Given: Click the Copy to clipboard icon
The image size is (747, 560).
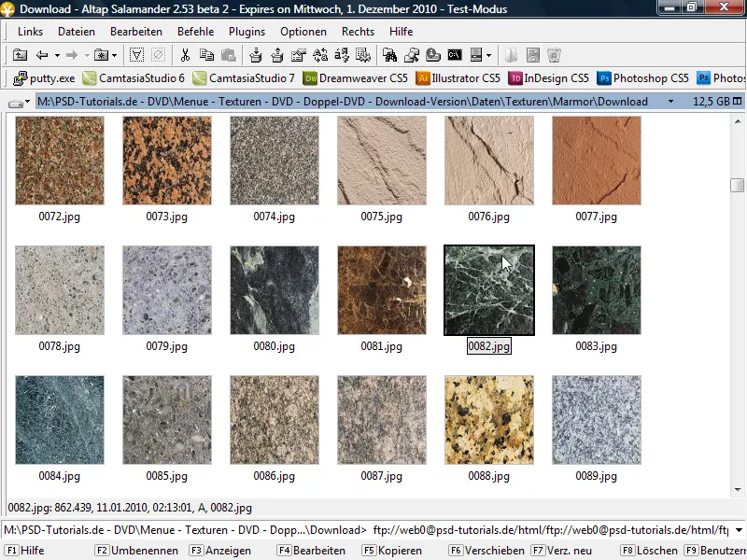Looking at the screenshot, I should pos(206,55).
